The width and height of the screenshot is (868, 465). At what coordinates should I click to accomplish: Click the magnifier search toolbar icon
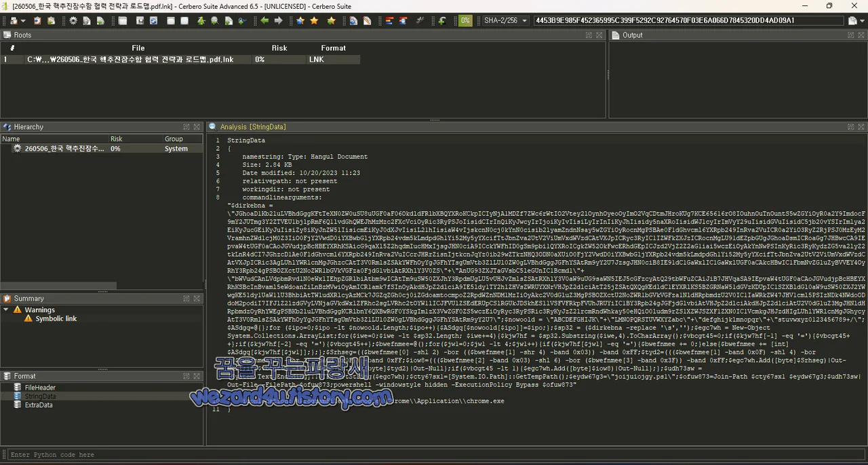(x=214, y=20)
